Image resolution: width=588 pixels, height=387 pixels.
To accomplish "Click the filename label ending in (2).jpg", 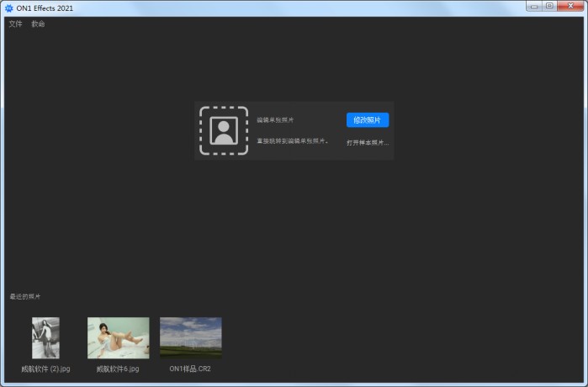I will pyautogui.click(x=45, y=368).
